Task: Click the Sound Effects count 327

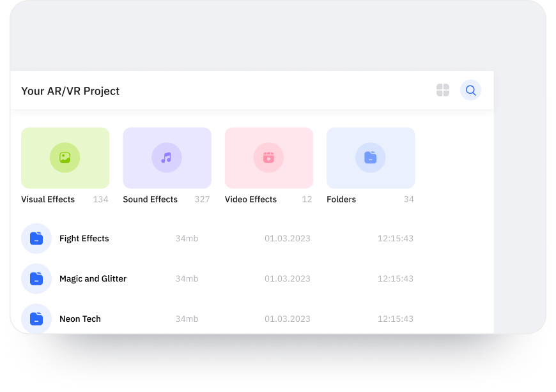Action: [x=202, y=199]
